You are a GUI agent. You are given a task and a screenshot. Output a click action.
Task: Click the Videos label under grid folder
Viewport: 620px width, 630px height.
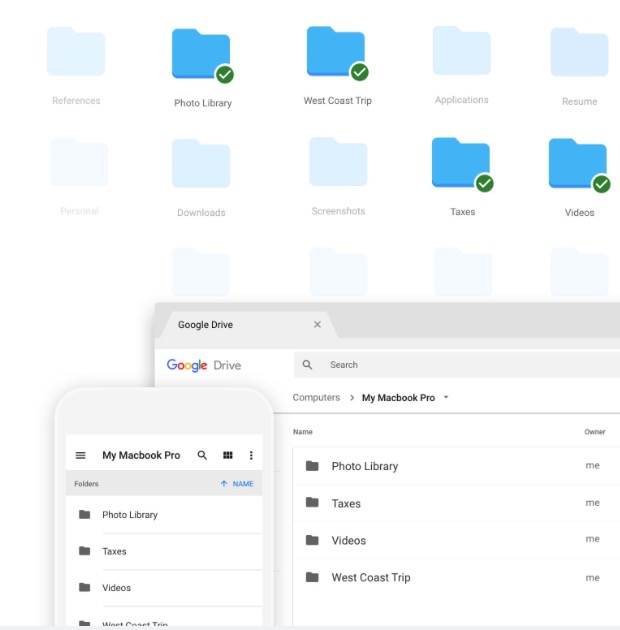pyautogui.click(x=579, y=213)
